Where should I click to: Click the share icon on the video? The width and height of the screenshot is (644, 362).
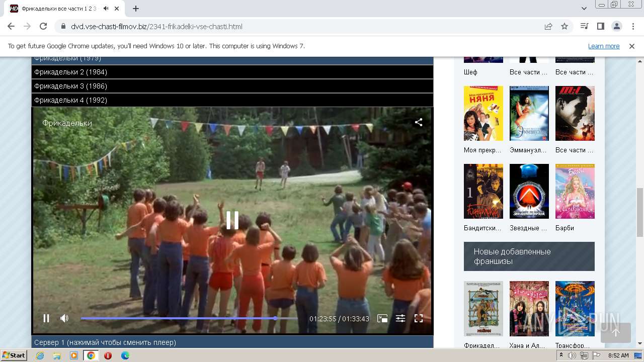pyautogui.click(x=419, y=122)
